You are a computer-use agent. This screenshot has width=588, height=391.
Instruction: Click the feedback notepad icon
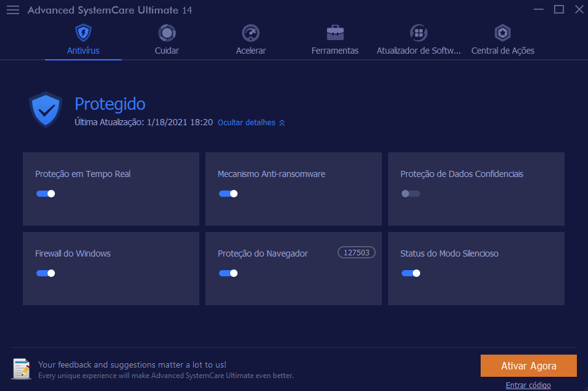[22, 369]
